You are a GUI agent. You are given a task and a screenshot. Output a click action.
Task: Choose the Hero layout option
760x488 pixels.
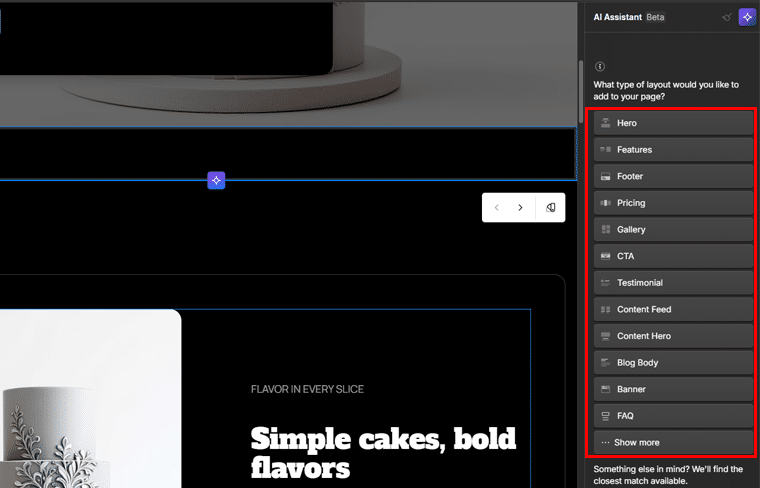[673, 123]
